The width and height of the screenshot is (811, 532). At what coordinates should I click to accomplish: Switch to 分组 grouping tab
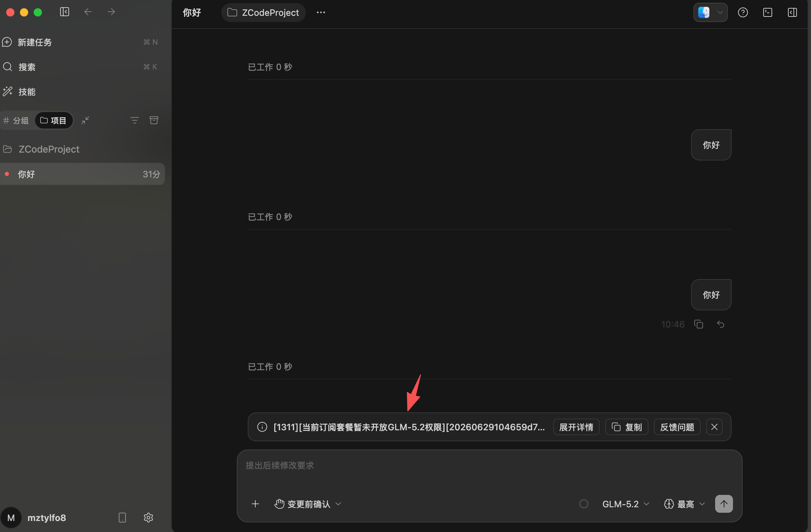(16, 120)
